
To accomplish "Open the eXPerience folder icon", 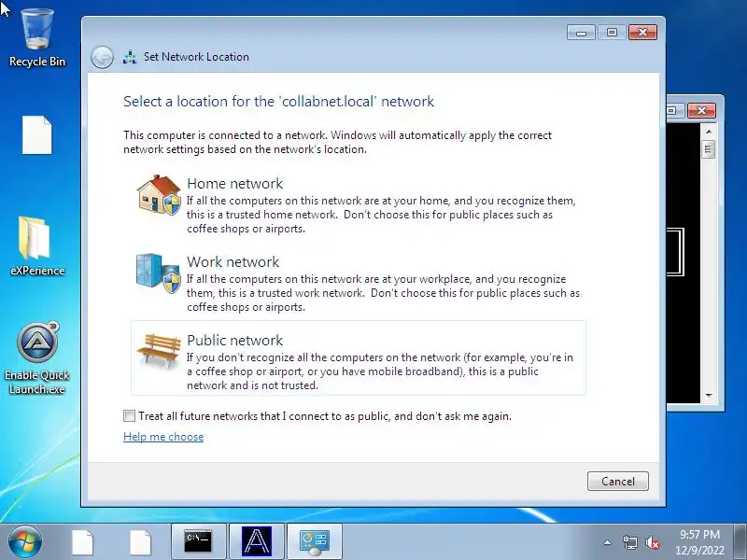I will pos(37,245).
